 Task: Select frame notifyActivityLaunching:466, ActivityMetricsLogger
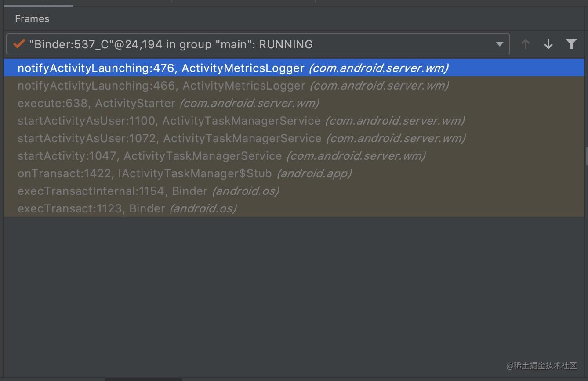coord(294,86)
